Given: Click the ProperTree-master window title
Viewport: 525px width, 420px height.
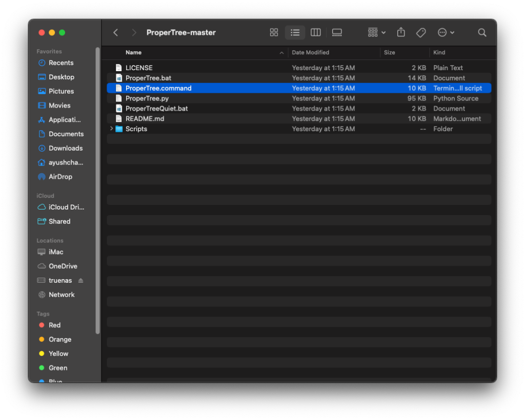Looking at the screenshot, I should [x=181, y=32].
